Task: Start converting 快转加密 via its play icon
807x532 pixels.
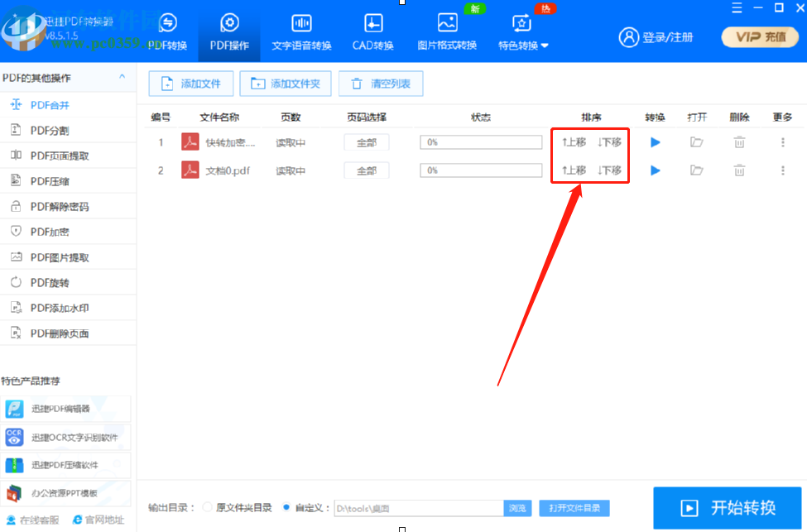Action: tap(655, 141)
